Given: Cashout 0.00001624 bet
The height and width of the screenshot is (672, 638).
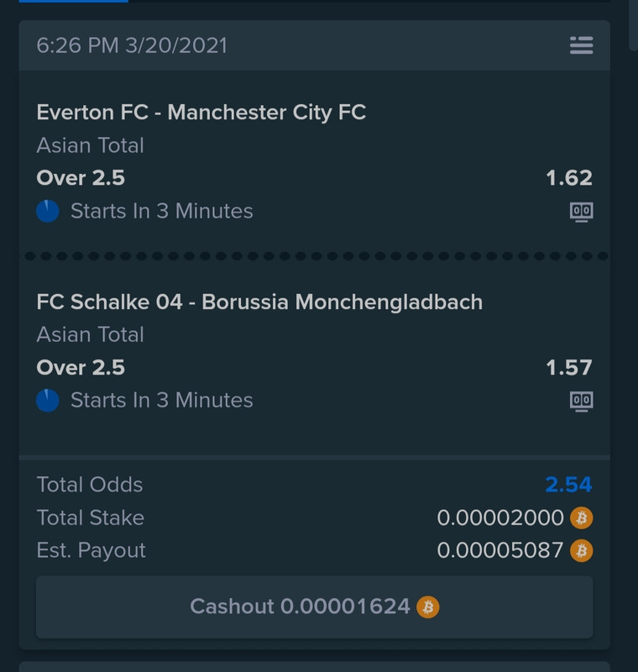Looking at the screenshot, I should click(314, 607).
